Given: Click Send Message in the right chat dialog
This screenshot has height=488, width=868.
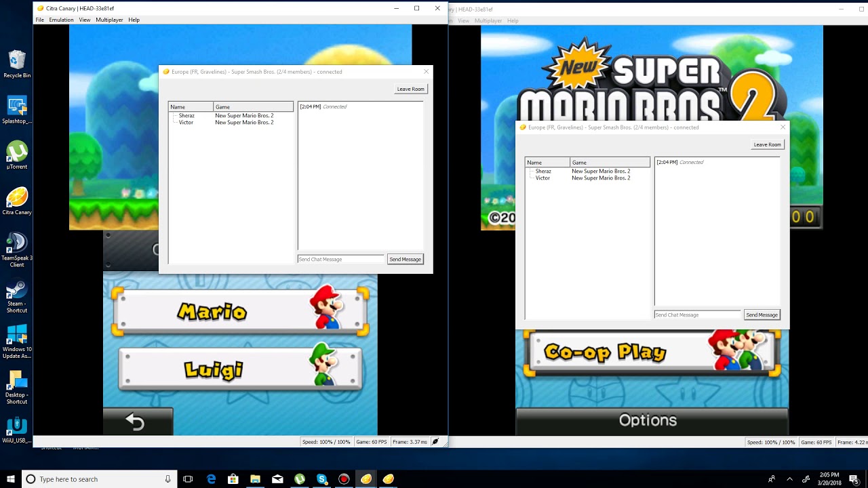Looking at the screenshot, I should (x=762, y=314).
